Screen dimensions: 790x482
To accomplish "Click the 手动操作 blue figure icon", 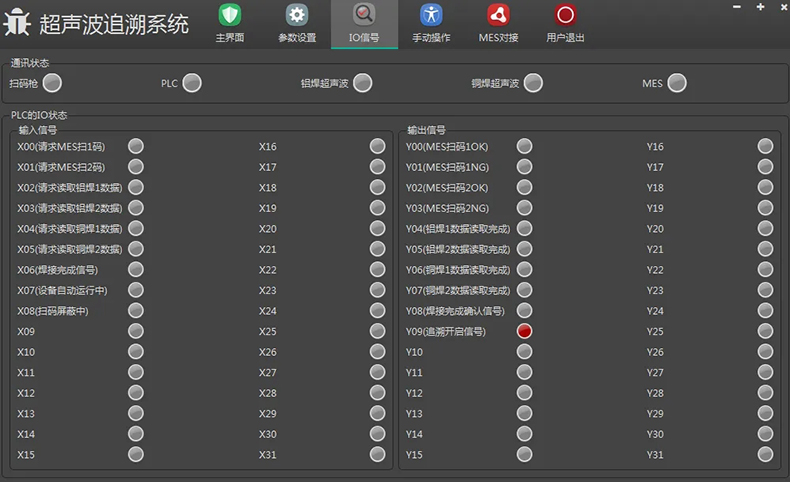I will (x=431, y=16).
